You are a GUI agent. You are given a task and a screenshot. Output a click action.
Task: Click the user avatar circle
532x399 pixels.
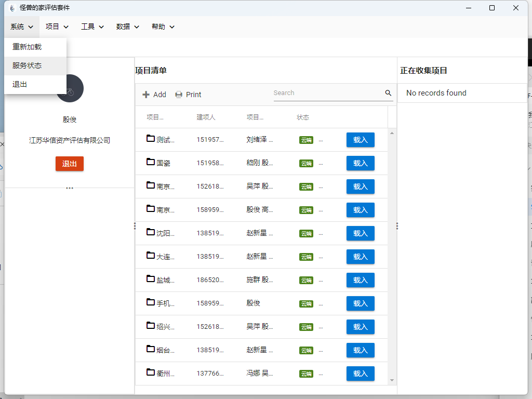70,88
